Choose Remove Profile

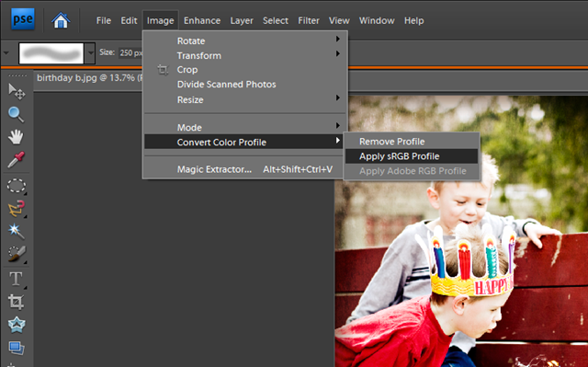pos(412,142)
